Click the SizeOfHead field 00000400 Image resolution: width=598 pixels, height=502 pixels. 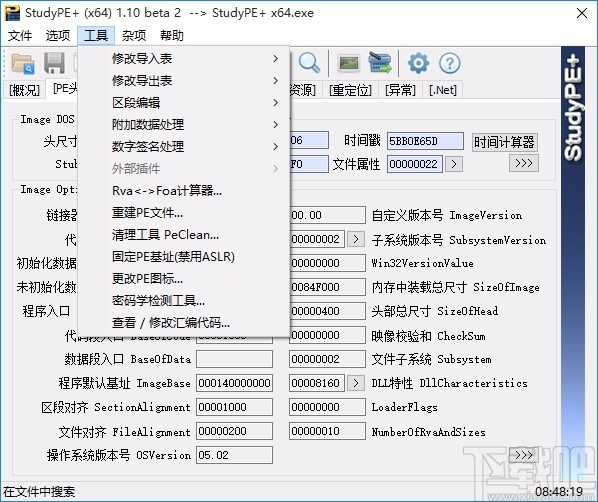[327, 311]
